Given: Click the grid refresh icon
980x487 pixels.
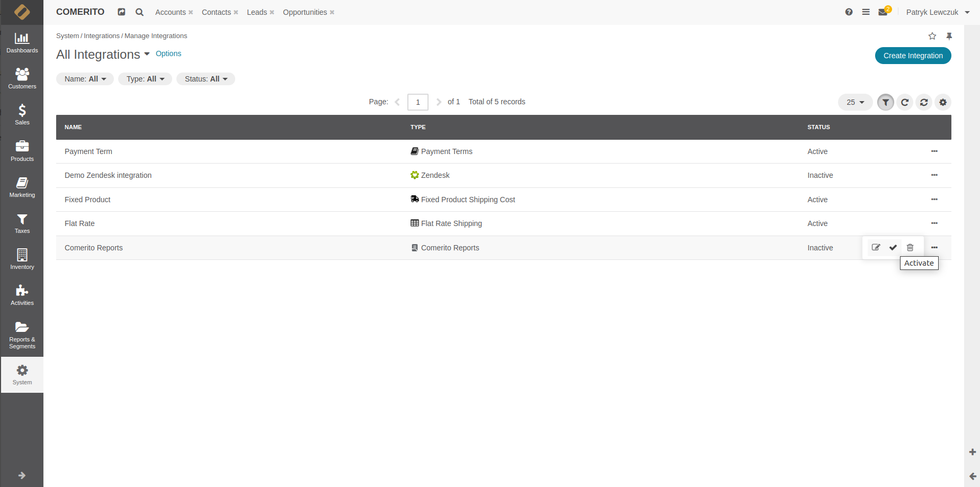Looking at the screenshot, I should coord(905,102).
